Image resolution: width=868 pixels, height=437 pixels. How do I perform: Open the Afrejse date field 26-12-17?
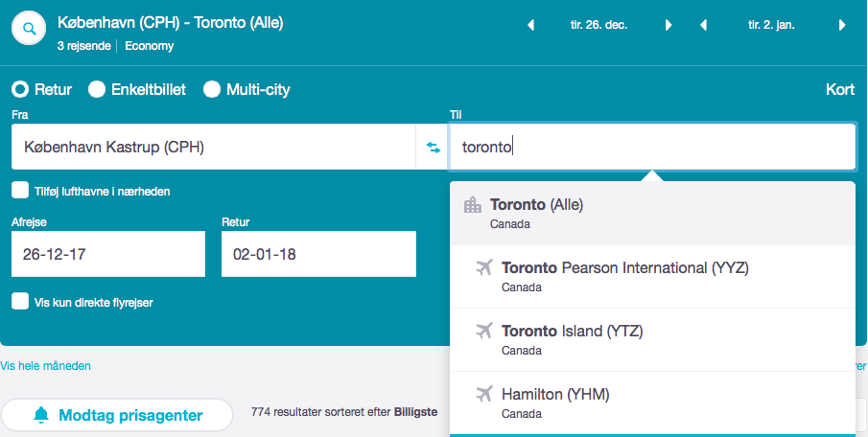tap(107, 255)
